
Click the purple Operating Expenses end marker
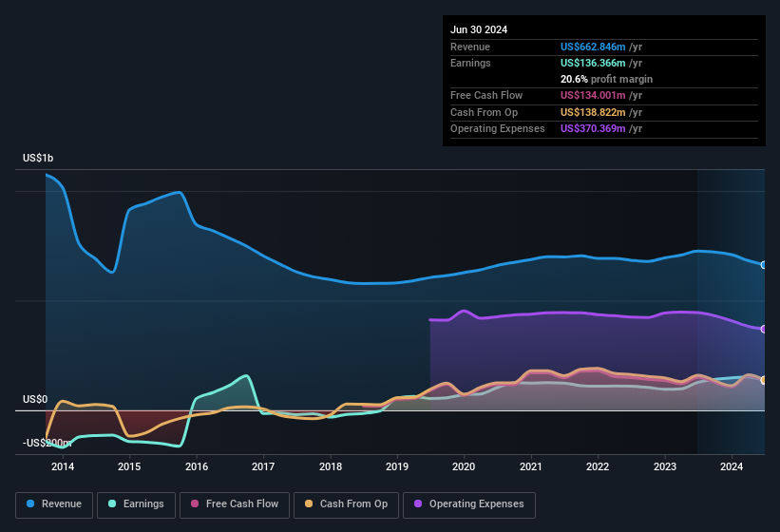(764, 329)
